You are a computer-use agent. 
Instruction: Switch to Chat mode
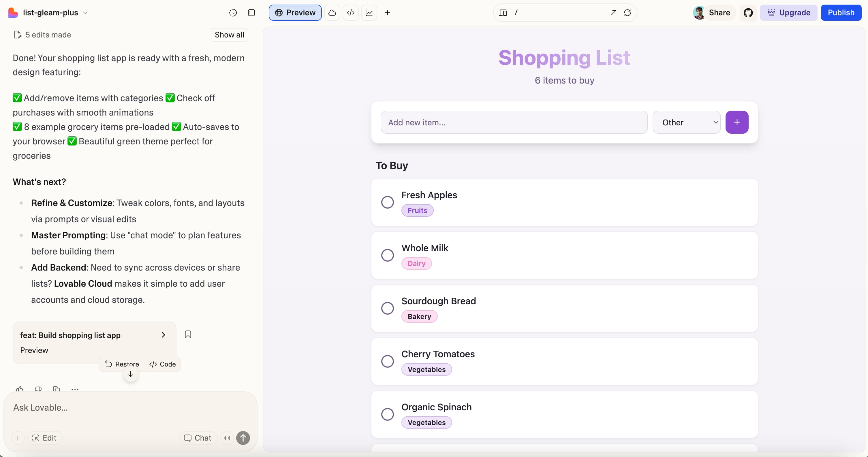pyautogui.click(x=198, y=438)
